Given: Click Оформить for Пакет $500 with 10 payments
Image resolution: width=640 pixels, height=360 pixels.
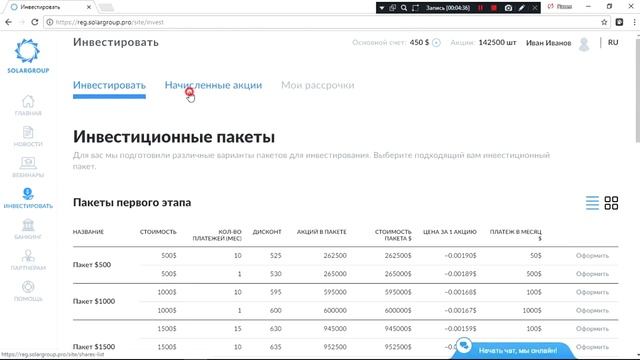Looking at the screenshot, I should pos(592,256).
